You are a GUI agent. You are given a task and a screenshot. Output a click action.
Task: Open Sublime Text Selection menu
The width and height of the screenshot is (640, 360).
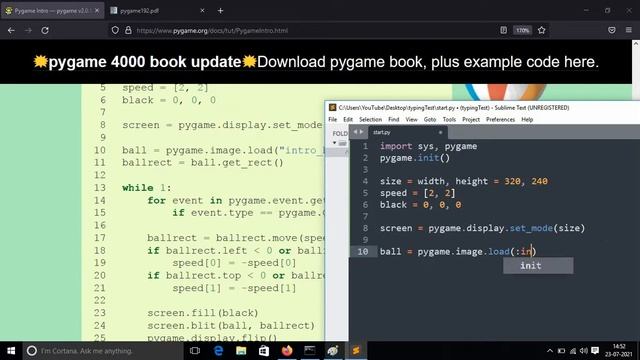(370, 120)
